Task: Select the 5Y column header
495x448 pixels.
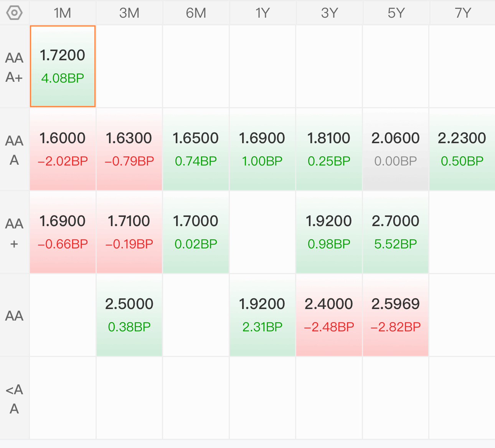Action: tap(396, 13)
